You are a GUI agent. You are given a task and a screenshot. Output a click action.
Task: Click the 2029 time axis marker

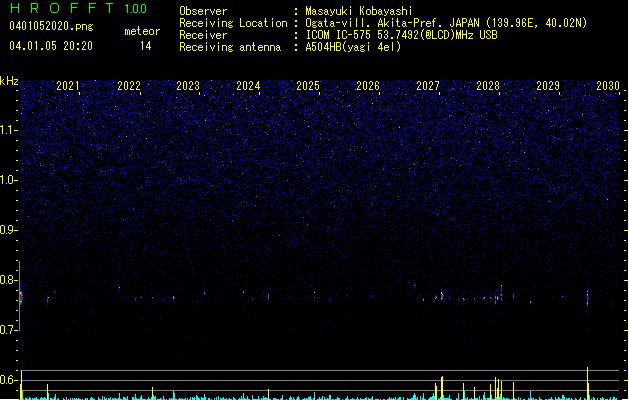pos(548,85)
